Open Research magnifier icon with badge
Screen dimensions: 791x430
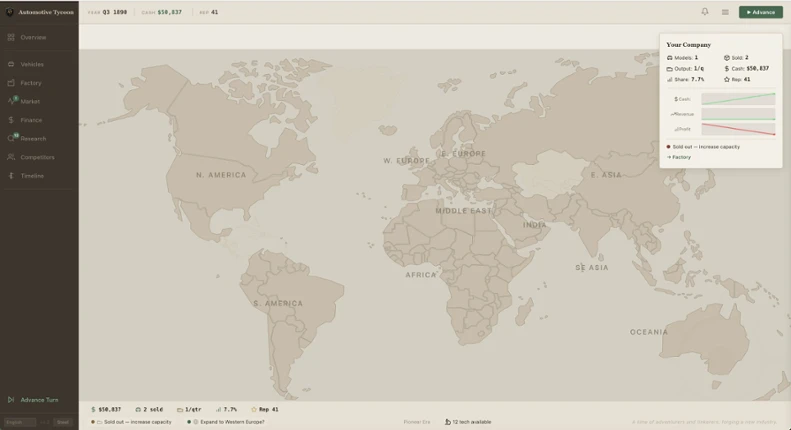pyautogui.click(x=12, y=138)
